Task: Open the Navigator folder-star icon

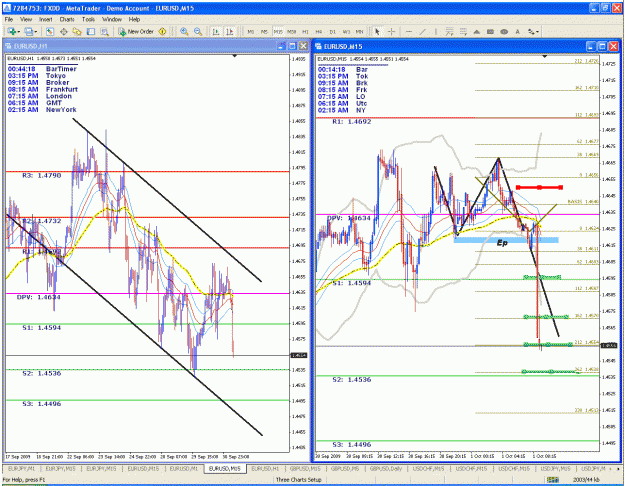Action: (x=77, y=31)
